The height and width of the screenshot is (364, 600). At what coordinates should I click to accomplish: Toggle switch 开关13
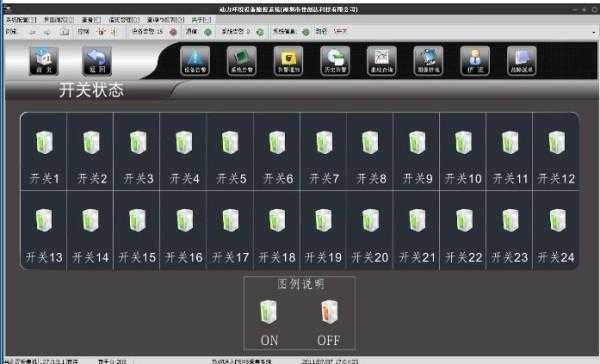44,220
